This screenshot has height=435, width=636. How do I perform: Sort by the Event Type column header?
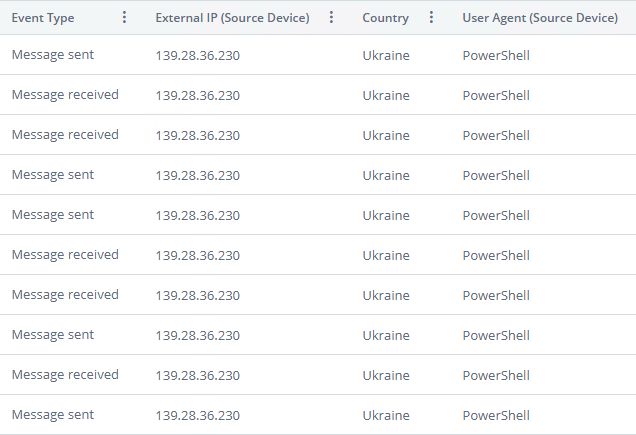[43, 18]
